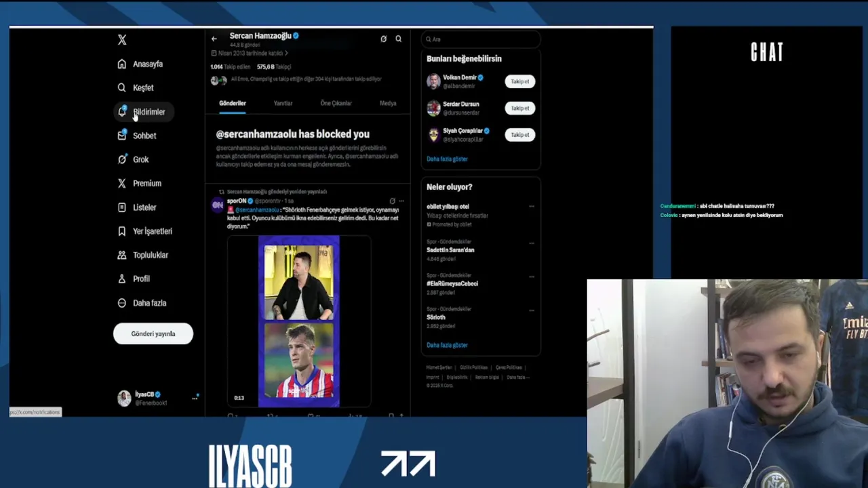The height and width of the screenshot is (488, 868).
Task: Open options for Sadettin Saran'dan trend
Action: click(532, 243)
